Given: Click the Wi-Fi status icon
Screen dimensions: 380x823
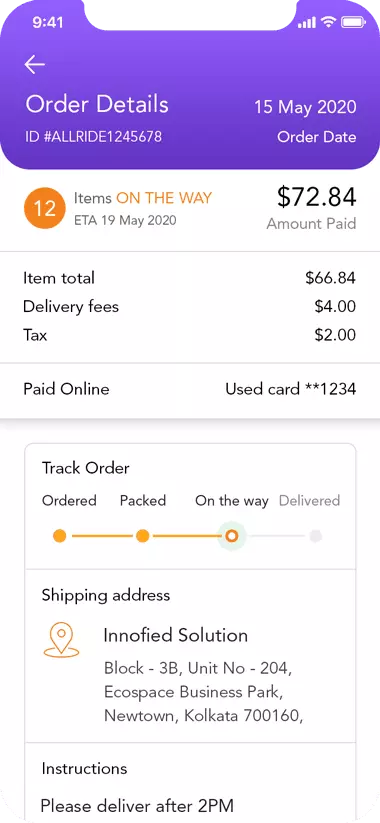Looking at the screenshot, I should pyautogui.click(x=329, y=22).
